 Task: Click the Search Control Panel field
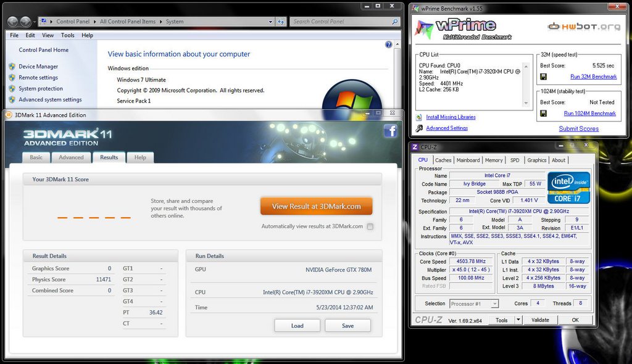coord(341,22)
